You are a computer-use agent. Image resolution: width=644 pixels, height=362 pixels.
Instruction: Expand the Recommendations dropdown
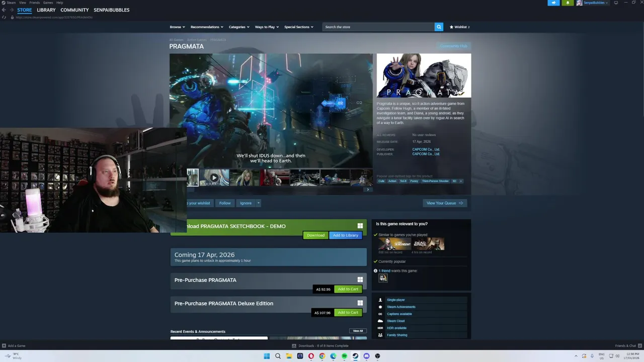(206, 27)
